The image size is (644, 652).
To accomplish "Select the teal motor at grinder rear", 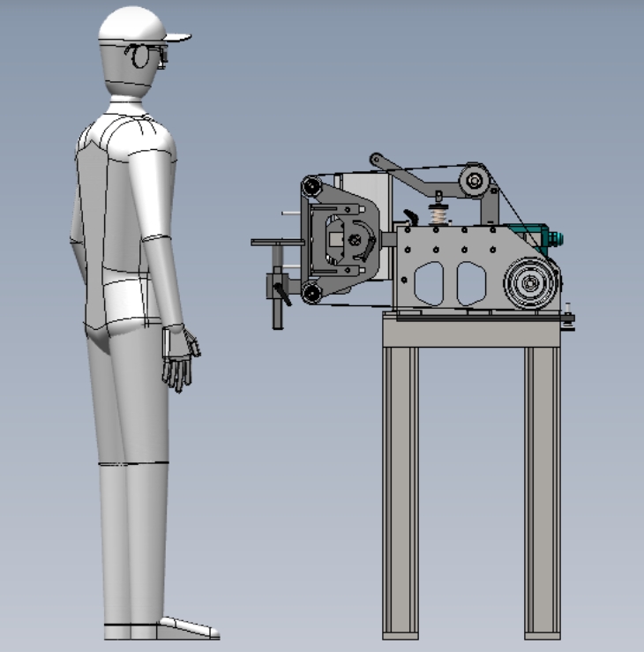I will pyautogui.click(x=536, y=237).
